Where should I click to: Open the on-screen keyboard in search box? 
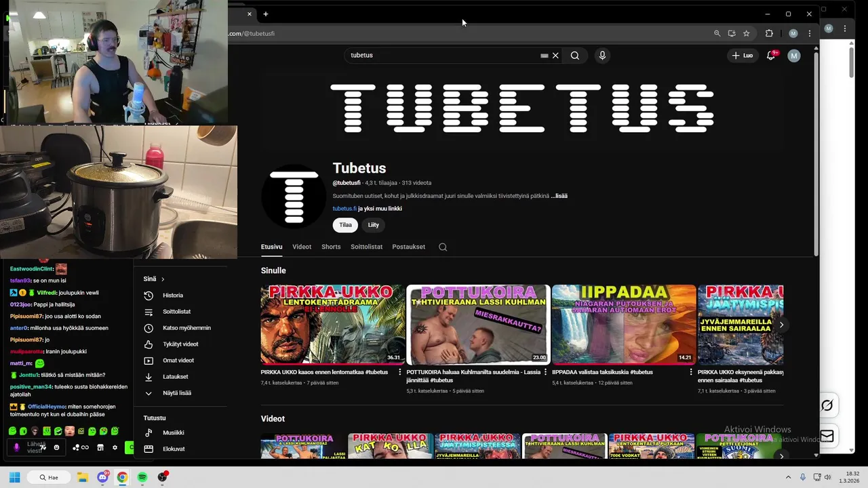(x=544, y=56)
